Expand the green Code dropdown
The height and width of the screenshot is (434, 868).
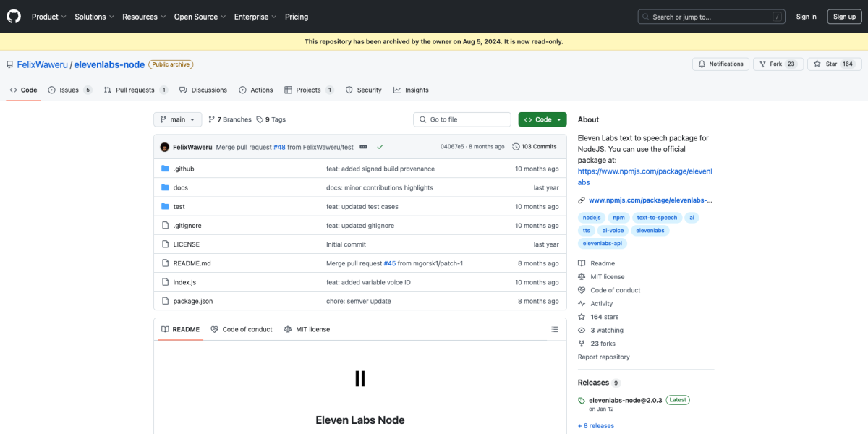click(542, 119)
